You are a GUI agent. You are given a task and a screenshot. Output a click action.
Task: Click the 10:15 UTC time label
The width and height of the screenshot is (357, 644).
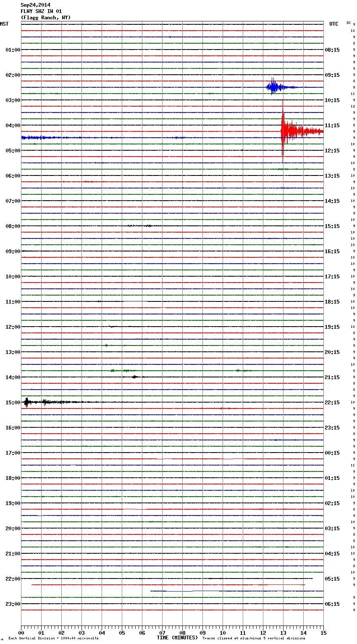pos(332,100)
